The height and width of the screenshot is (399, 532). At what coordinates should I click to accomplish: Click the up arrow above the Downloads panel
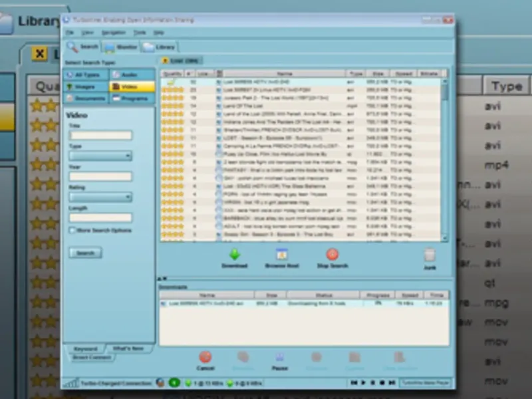(160, 279)
